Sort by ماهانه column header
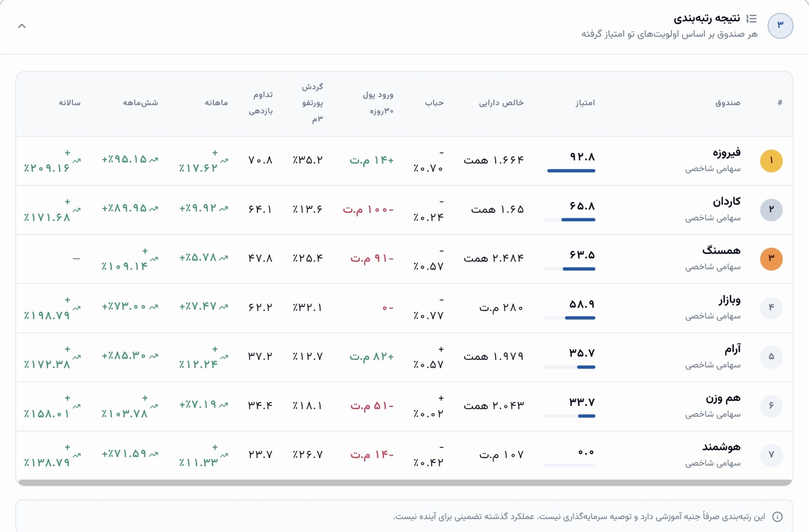Screen dimensions: 809x532 [x=216, y=103]
